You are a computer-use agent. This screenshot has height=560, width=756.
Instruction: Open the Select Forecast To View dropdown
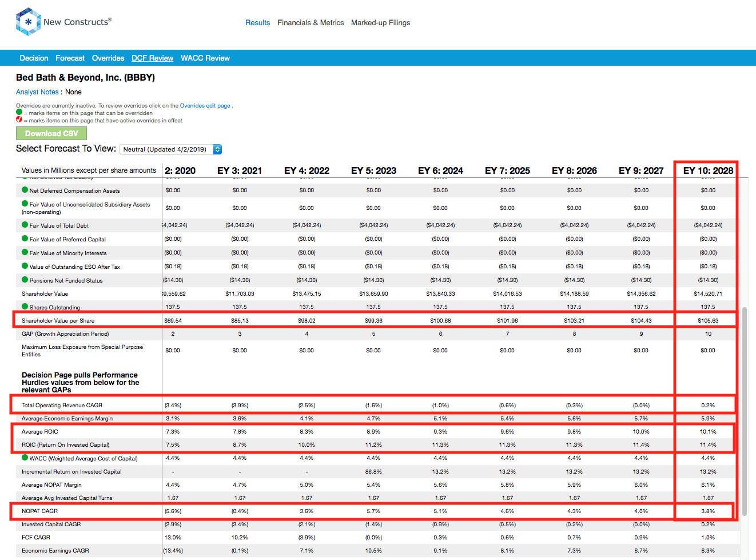pos(170,149)
